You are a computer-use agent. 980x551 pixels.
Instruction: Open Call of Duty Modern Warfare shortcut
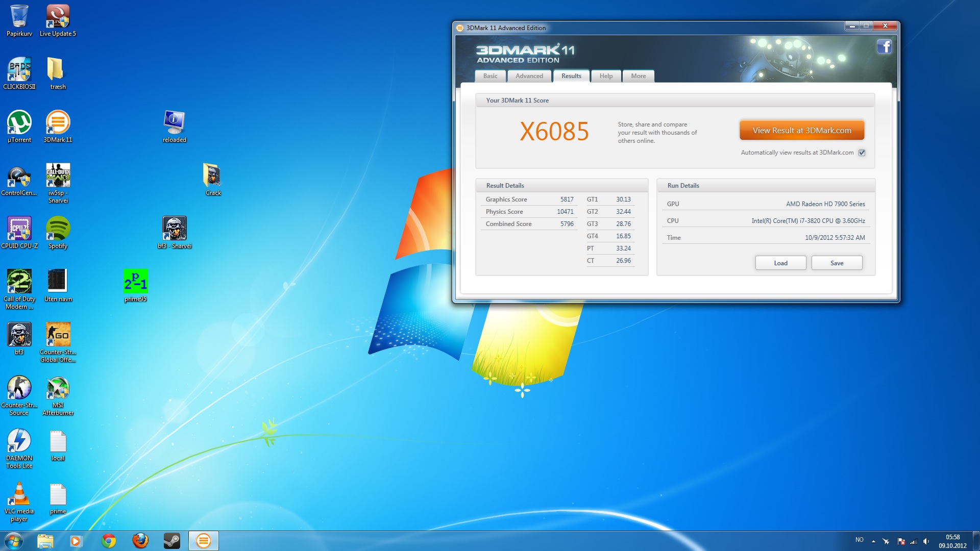point(19,289)
